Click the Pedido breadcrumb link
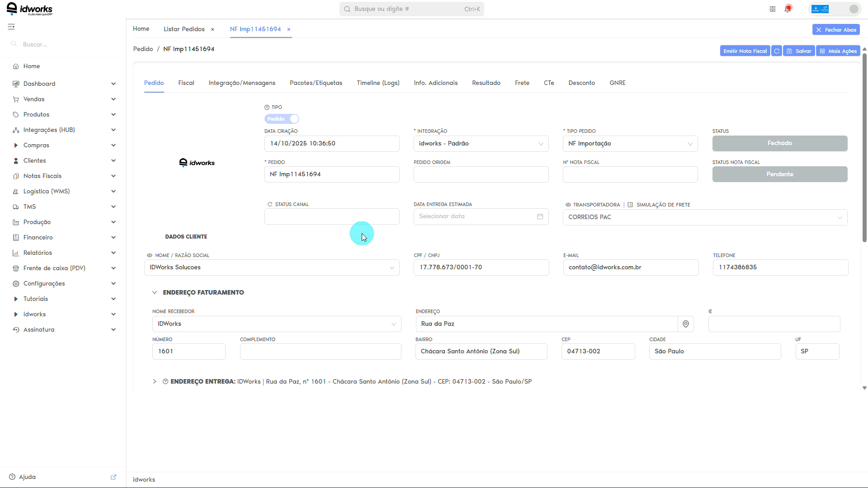Viewport: 868px width, 488px height. [x=143, y=49]
